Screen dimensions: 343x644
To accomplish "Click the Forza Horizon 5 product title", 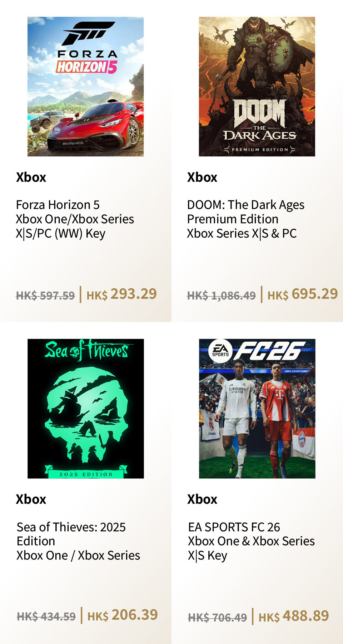I will coord(75,219).
